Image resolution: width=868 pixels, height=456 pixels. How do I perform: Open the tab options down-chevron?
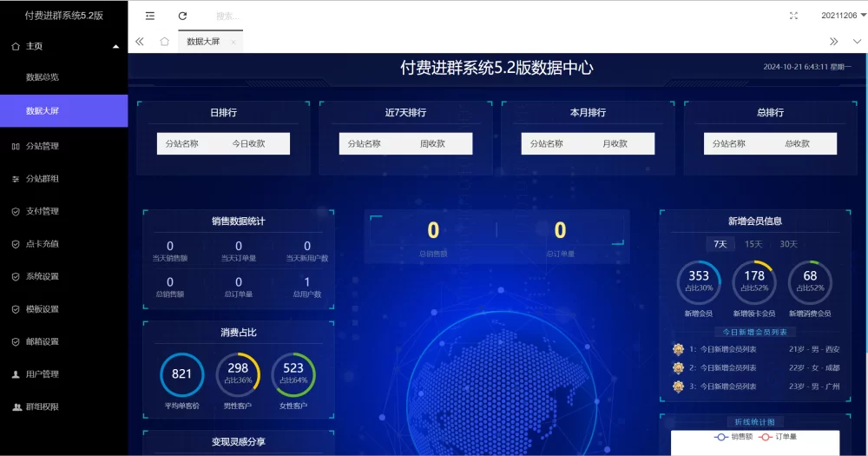click(x=857, y=42)
